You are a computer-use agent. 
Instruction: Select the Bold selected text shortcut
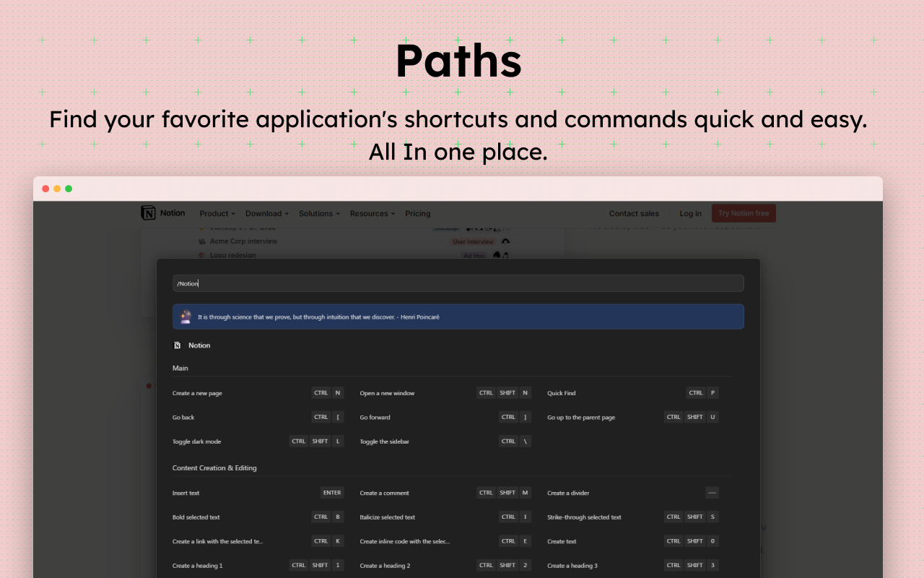(258, 517)
